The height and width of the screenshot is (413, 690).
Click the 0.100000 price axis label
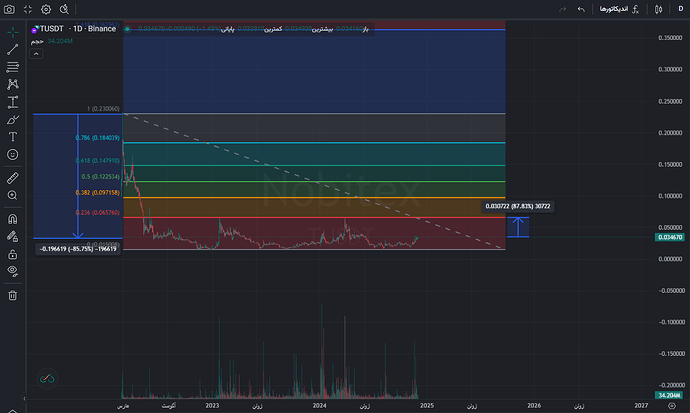(x=670, y=196)
